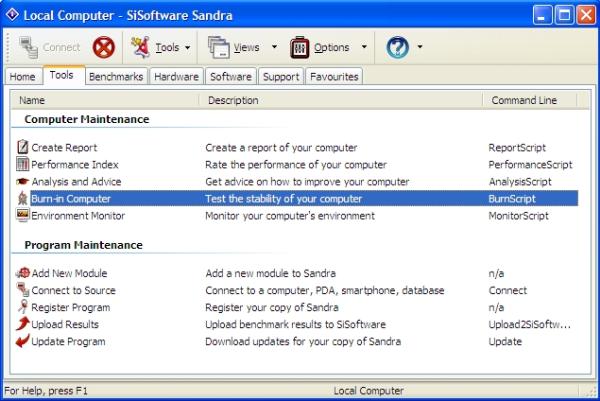The width and height of the screenshot is (600, 401).
Task: Select the Tools tab
Action: point(62,75)
